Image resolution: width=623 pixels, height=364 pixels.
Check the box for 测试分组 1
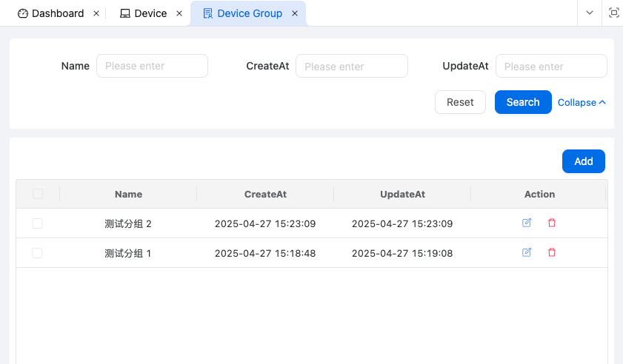click(38, 253)
